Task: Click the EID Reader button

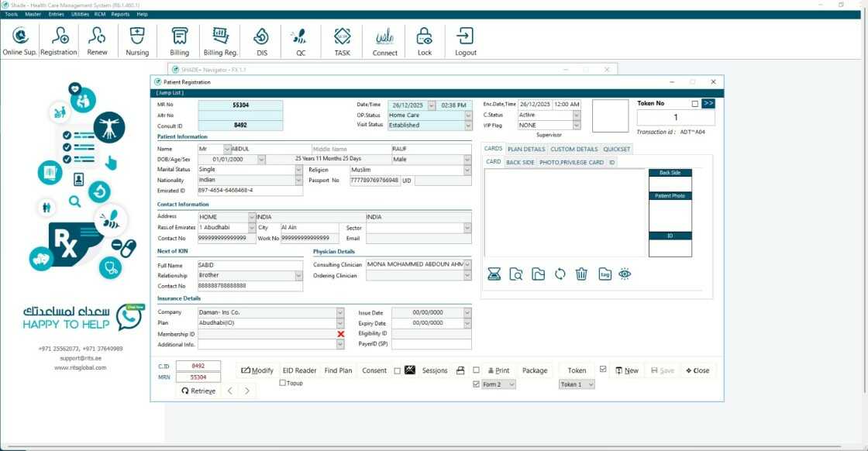Action: tap(299, 370)
